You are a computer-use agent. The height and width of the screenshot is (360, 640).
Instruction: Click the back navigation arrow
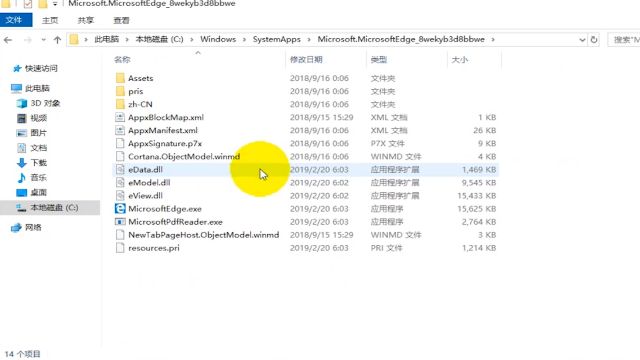[x=8, y=40]
